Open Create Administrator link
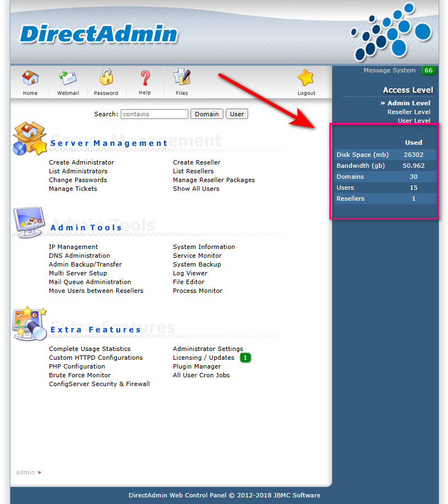The image size is (448, 504). click(81, 162)
